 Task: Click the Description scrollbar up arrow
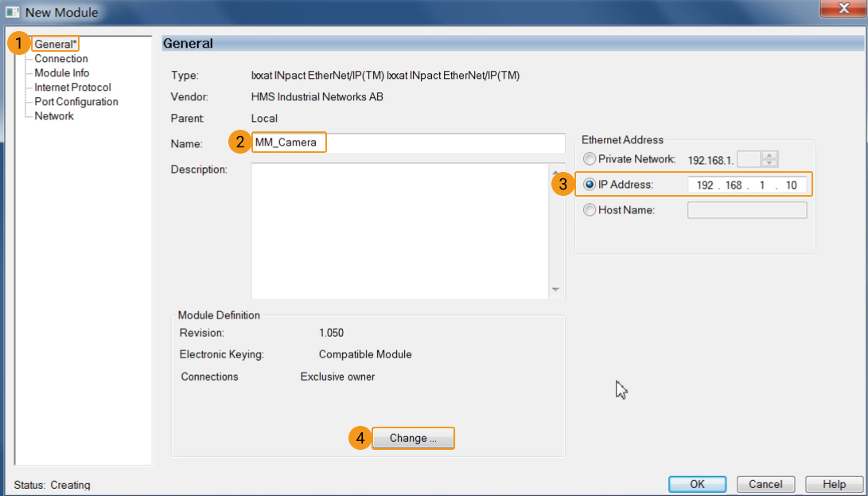click(555, 172)
